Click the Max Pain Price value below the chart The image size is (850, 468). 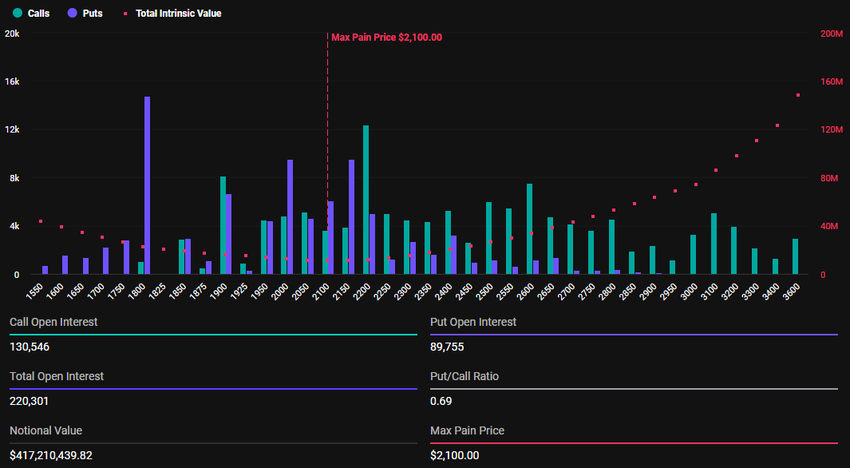pos(454,455)
